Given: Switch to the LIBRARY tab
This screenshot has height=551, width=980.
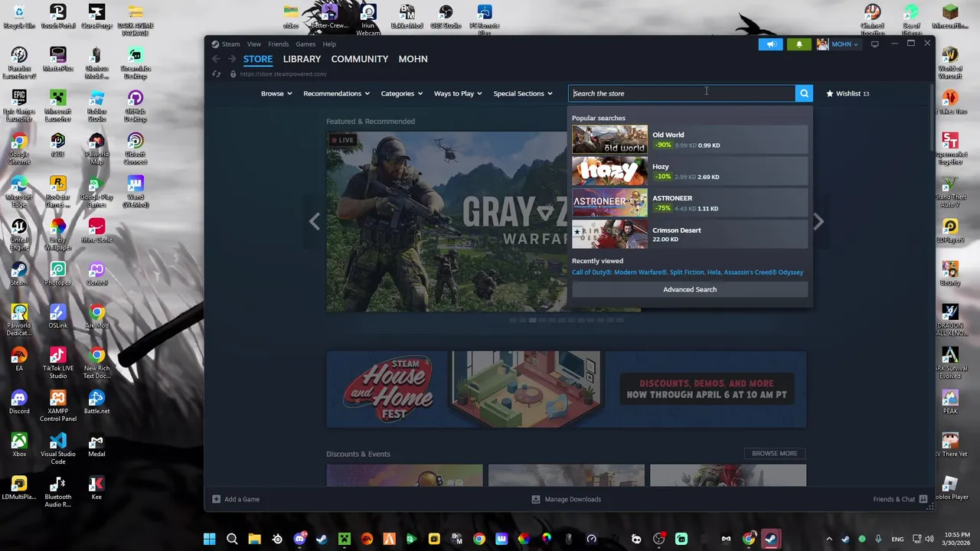Looking at the screenshot, I should click(x=302, y=59).
